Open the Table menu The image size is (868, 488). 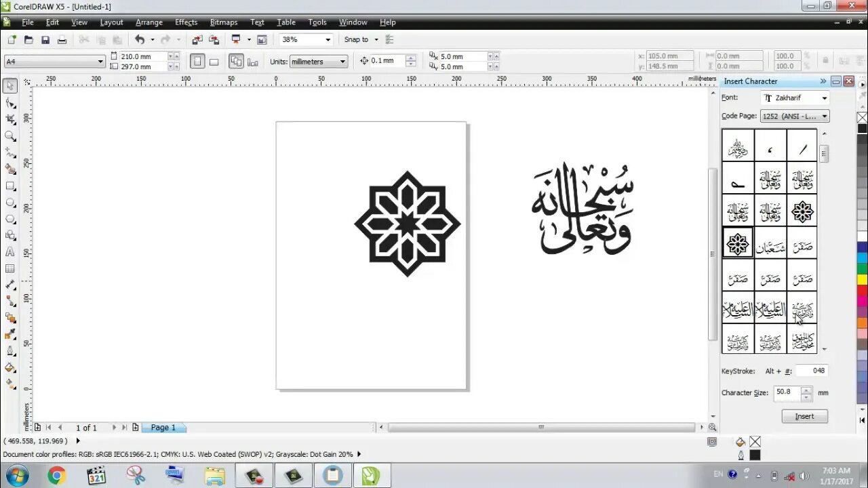point(286,22)
